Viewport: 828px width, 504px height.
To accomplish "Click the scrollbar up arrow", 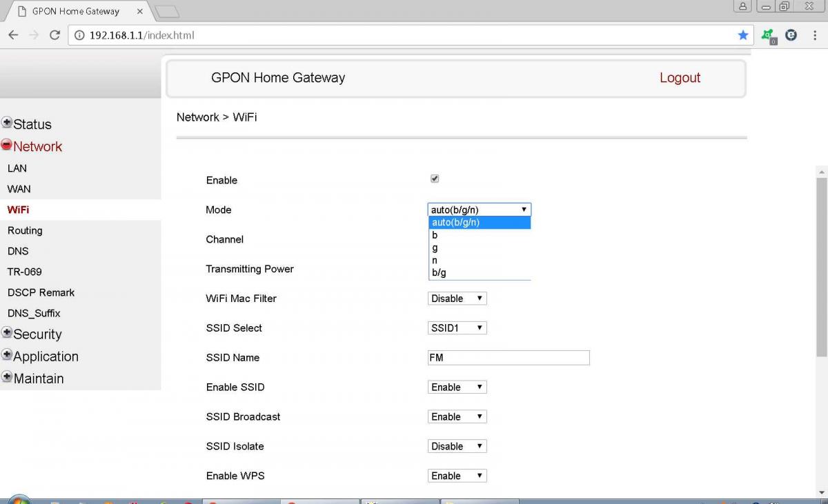I will click(x=821, y=171).
